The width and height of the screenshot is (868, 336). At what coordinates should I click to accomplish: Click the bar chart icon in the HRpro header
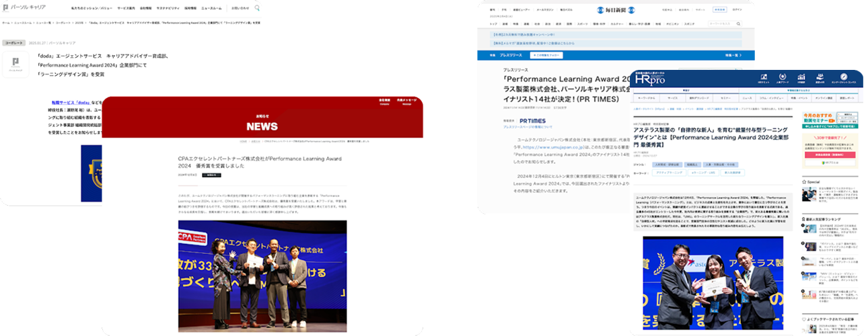[x=801, y=77]
